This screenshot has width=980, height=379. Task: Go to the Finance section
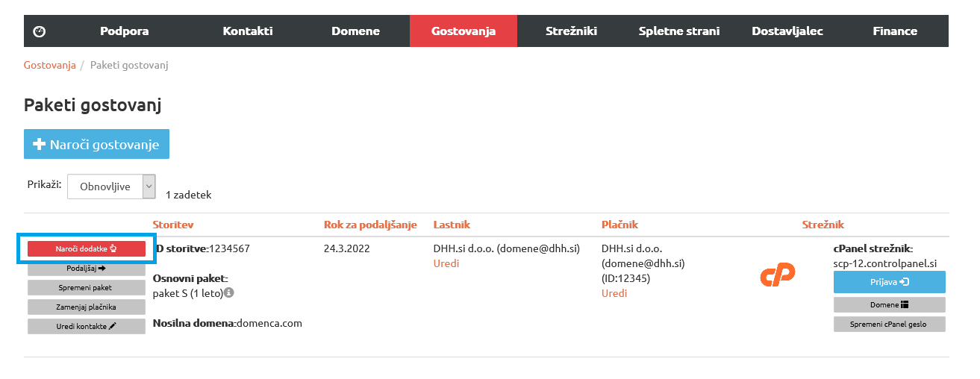(895, 31)
